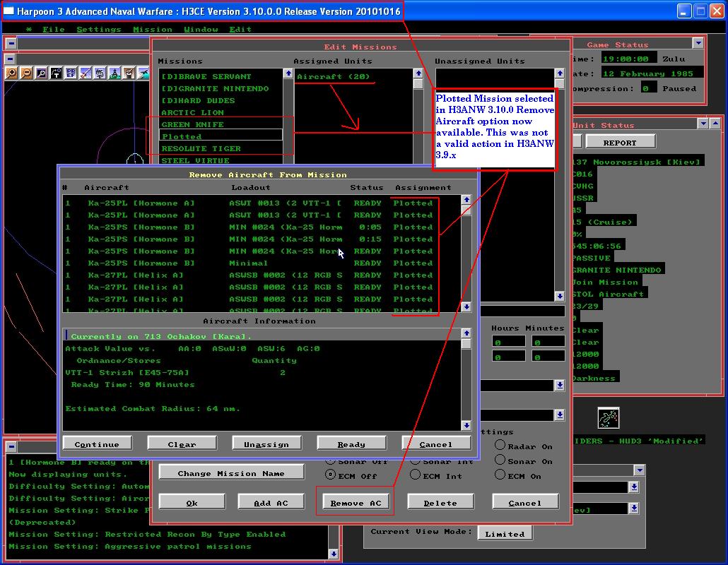Image resolution: width=728 pixels, height=565 pixels.
Task: Select the ARCTIC LION mission
Action: 221,112
